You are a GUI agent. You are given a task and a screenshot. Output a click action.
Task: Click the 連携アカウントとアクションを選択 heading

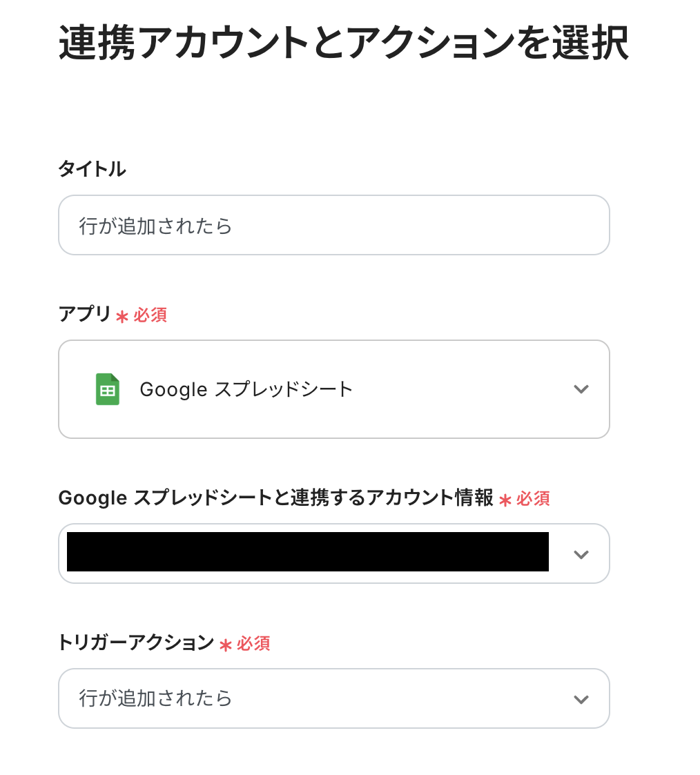[344, 44]
